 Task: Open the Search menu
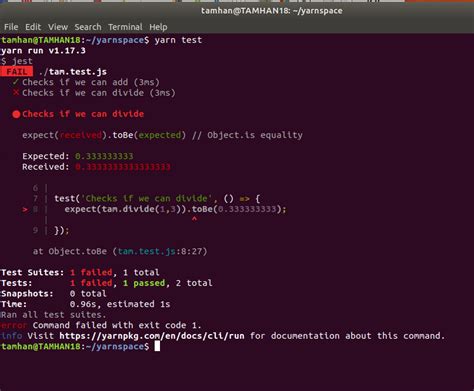pyautogui.click(x=88, y=27)
